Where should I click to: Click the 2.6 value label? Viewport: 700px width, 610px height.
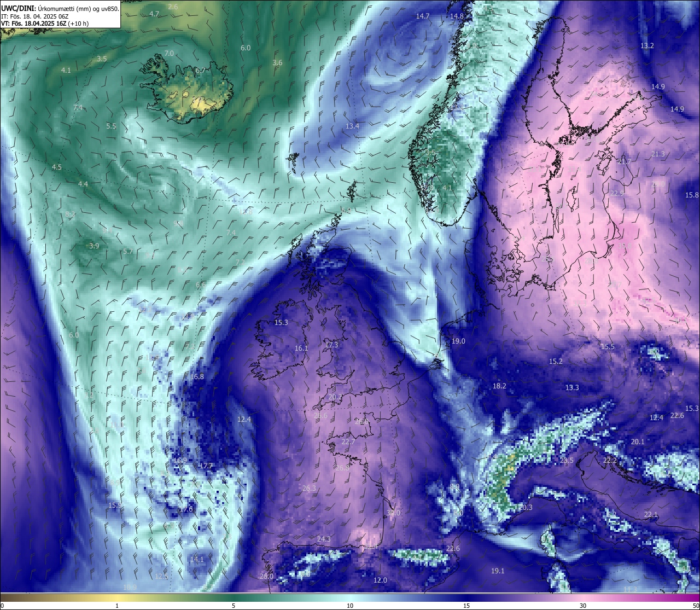tap(173, 7)
